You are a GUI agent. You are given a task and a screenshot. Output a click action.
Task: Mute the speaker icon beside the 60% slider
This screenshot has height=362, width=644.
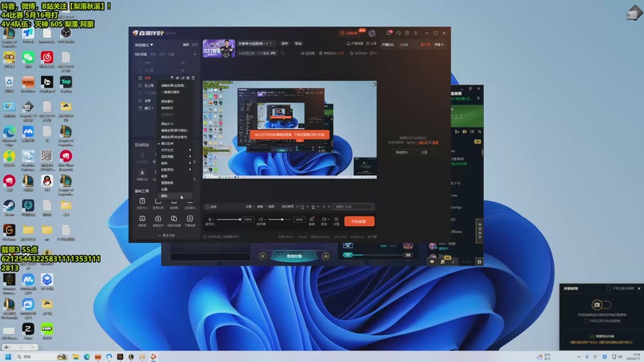261,220
